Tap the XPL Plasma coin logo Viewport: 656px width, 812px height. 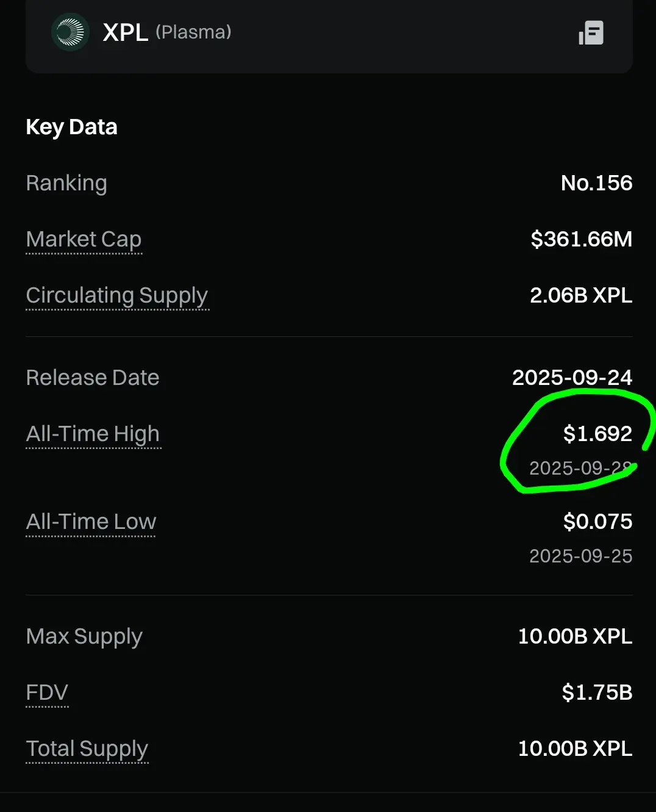point(70,32)
